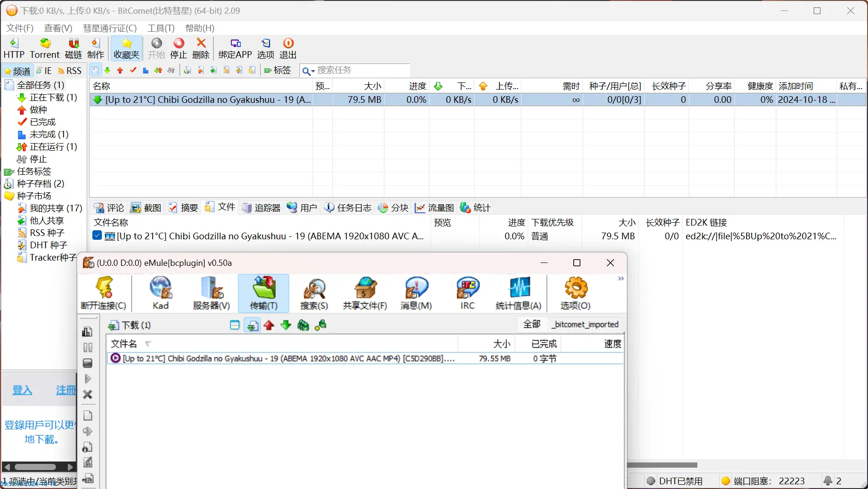Image resolution: width=868 pixels, height=489 pixels.
Task: Open 服务器(V) servers panel in eMule
Action: [x=211, y=293]
